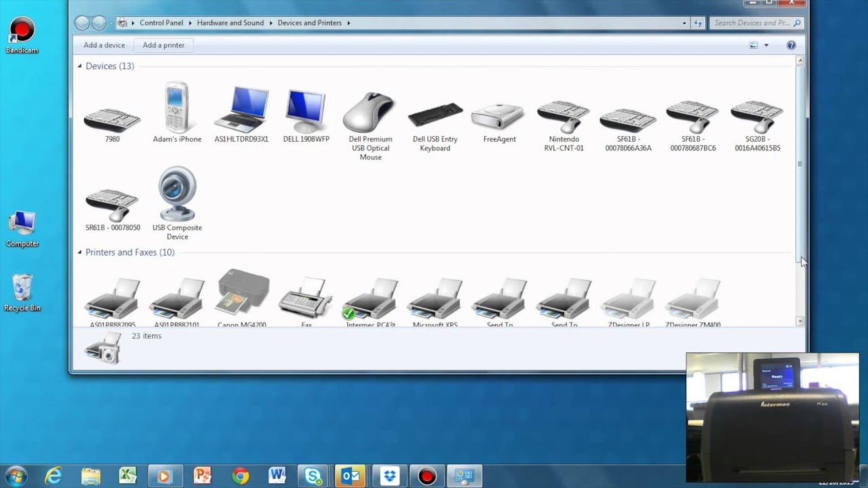Viewport: 868px width, 488px height.
Task: Open the Windows Start menu
Action: click(15, 475)
